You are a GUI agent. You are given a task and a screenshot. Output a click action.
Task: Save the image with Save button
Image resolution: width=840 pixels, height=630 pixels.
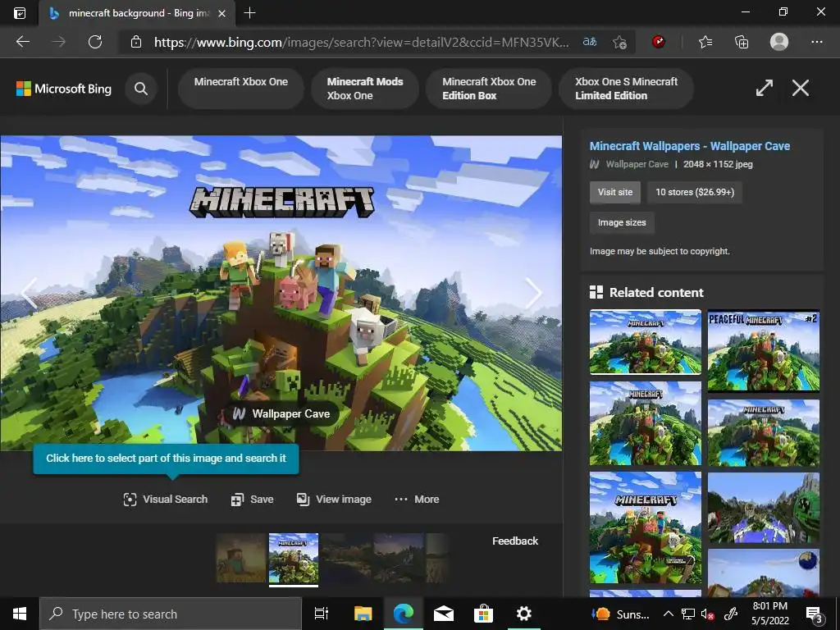253,500
